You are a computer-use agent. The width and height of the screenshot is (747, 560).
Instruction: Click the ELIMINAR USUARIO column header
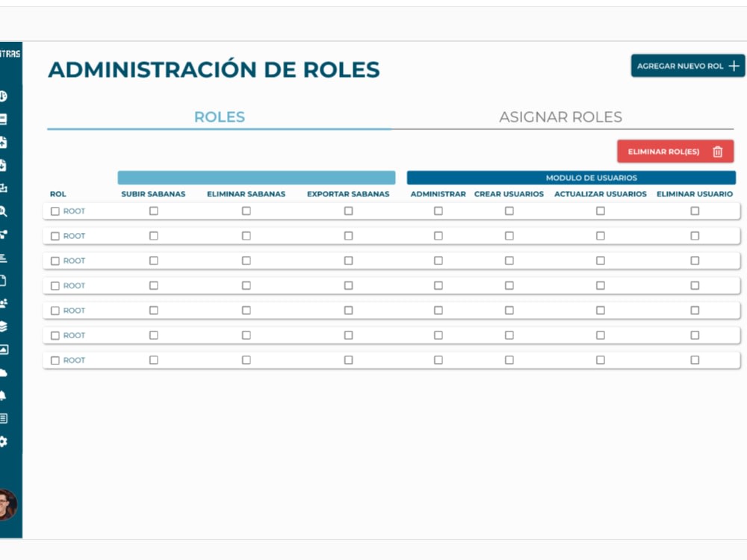[x=695, y=194]
